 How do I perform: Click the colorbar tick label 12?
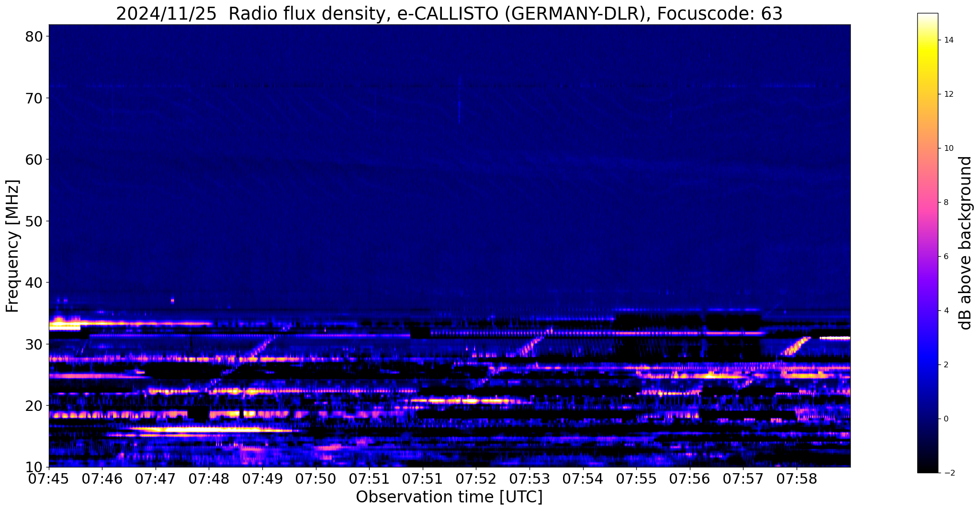[x=948, y=94]
